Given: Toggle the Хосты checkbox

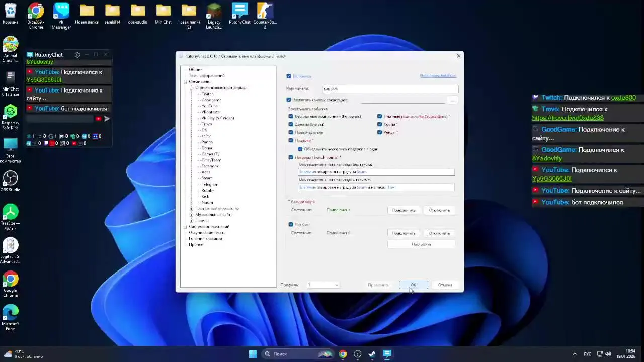Looking at the screenshot, I should 379,124.
